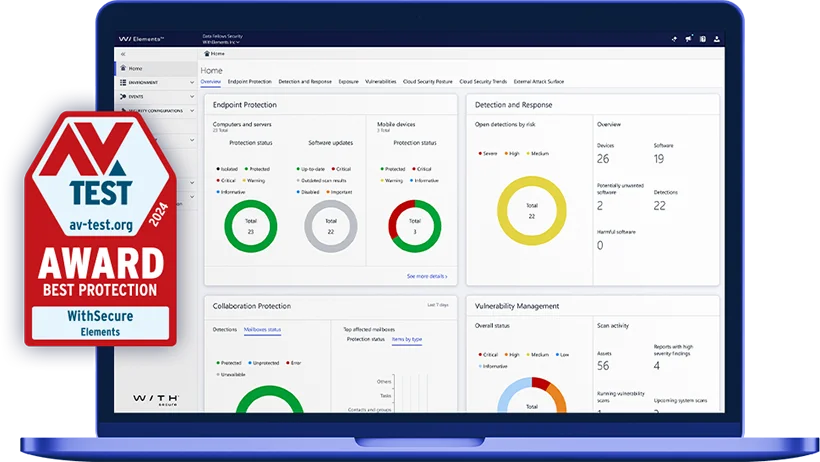Open the organization selector dropdown in header

click(x=222, y=42)
